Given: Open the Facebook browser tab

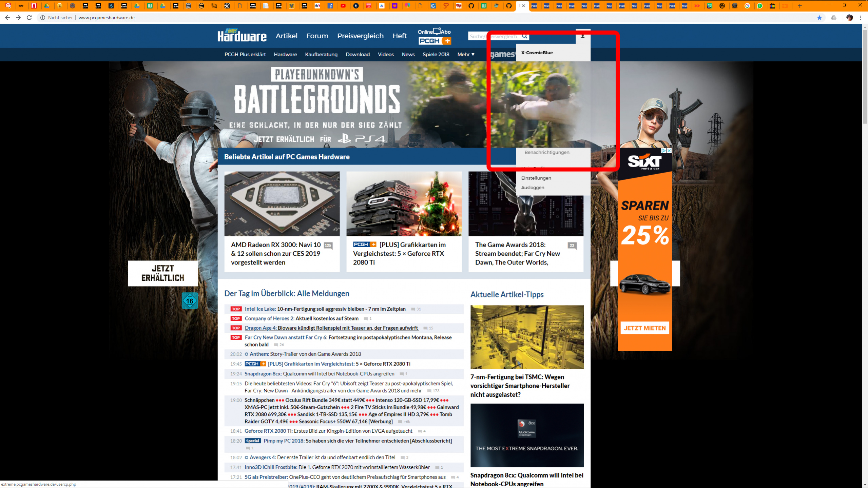Looking at the screenshot, I should click(330, 6).
